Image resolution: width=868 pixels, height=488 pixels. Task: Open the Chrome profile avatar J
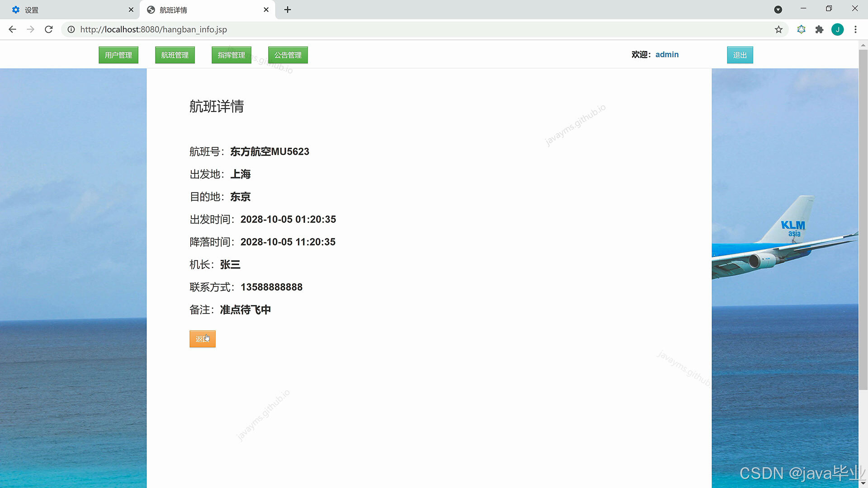coord(837,29)
